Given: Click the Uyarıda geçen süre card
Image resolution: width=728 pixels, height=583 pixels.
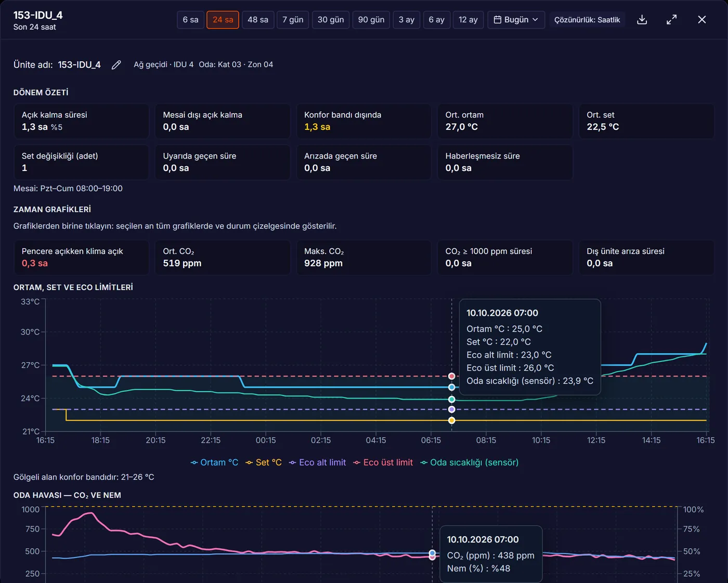Looking at the screenshot, I should 223,162.
